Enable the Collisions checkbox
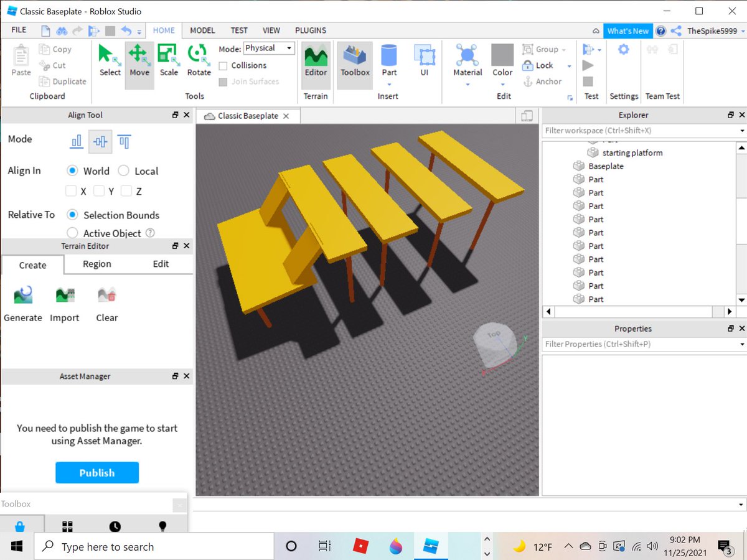Screen dimensions: 747x560 pos(223,66)
